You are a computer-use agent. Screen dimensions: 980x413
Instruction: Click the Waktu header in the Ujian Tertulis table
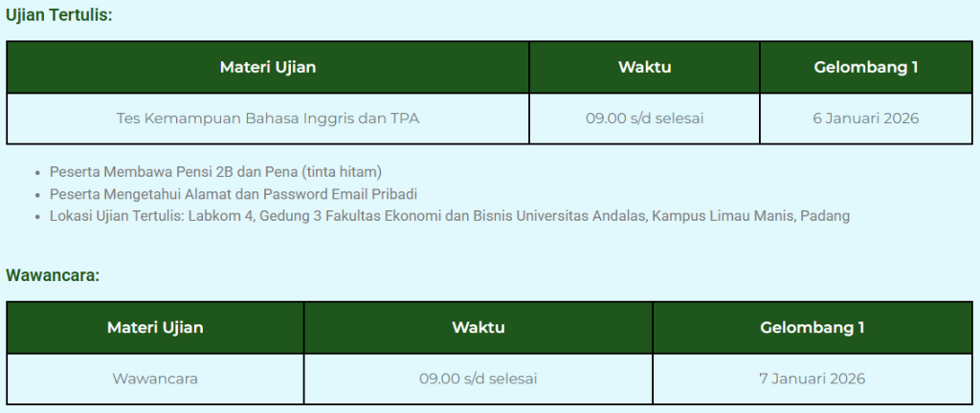(644, 67)
